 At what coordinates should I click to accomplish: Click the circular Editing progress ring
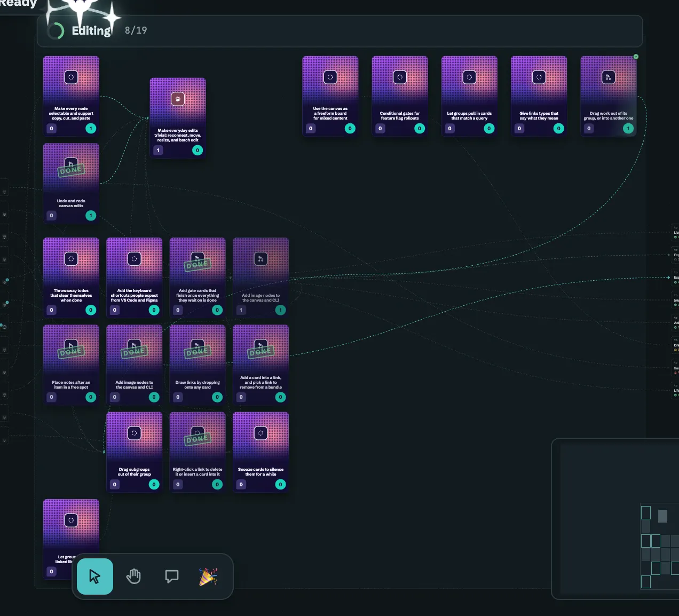(56, 31)
